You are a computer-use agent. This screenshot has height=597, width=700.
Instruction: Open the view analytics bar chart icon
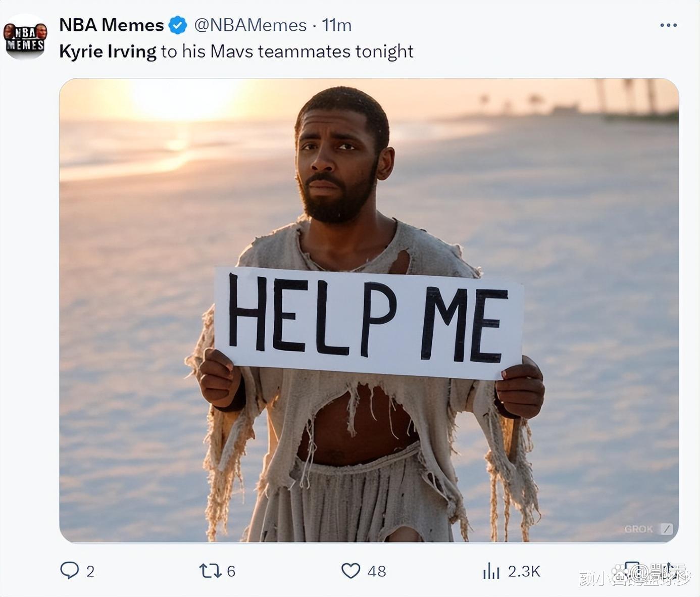pyautogui.click(x=491, y=571)
